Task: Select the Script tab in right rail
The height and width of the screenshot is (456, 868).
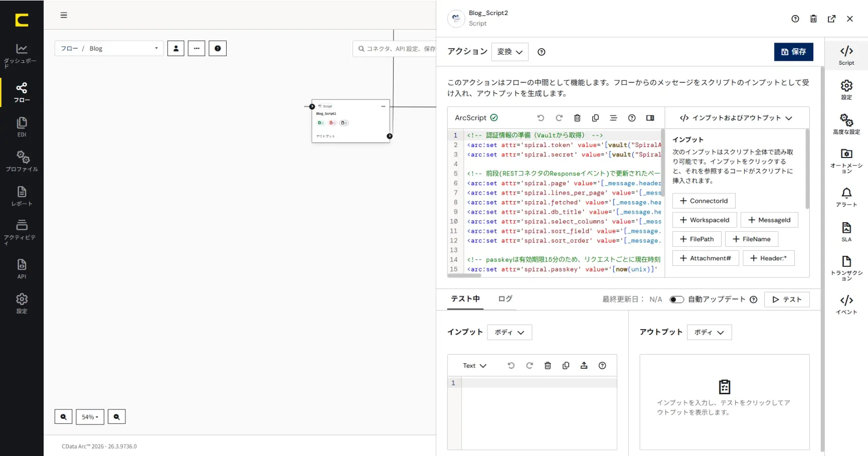Action: [x=846, y=55]
